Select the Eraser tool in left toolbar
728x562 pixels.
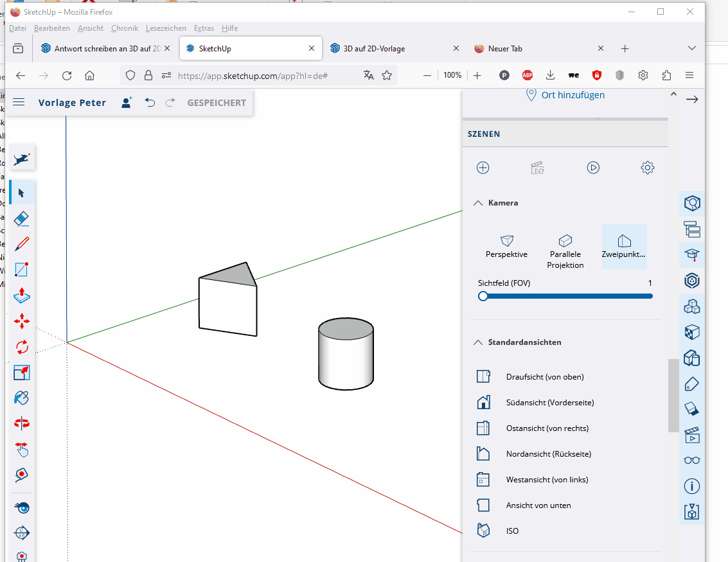click(22, 219)
